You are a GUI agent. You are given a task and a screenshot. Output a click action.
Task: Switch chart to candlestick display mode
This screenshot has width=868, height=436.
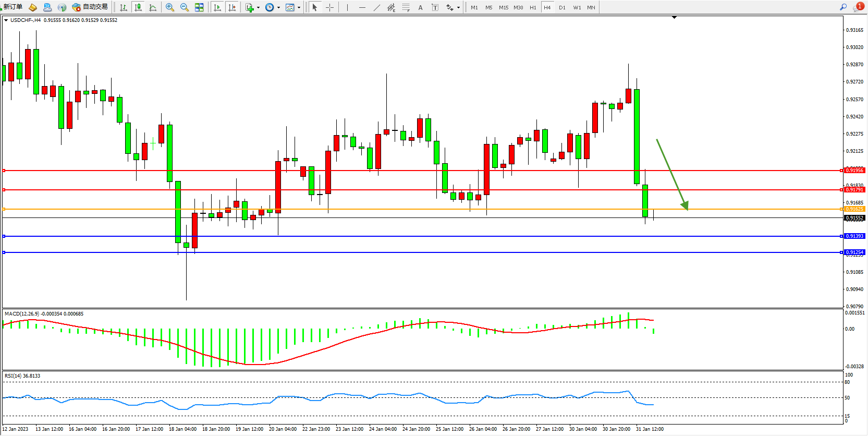coord(138,7)
